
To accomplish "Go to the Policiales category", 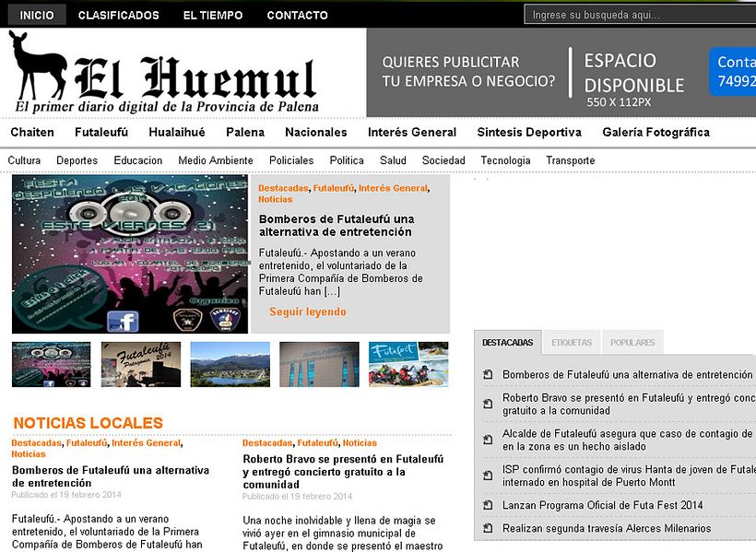I will pyautogui.click(x=291, y=160).
